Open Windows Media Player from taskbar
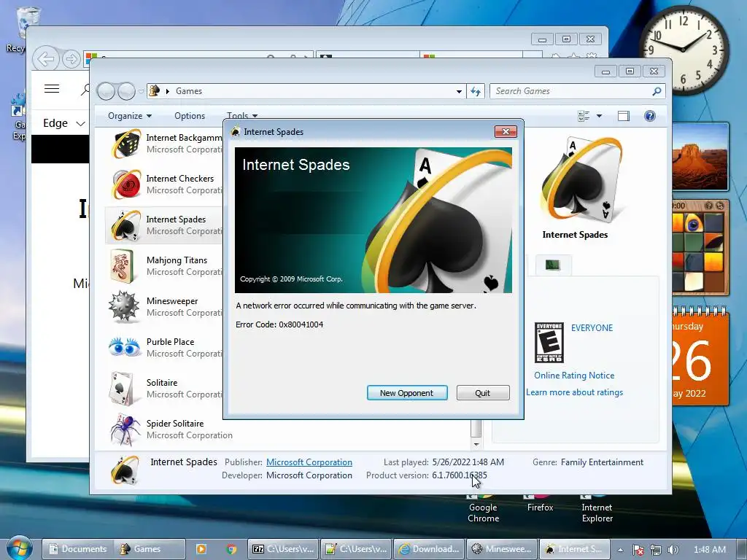Image resolution: width=747 pixels, height=560 pixels. [201, 549]
